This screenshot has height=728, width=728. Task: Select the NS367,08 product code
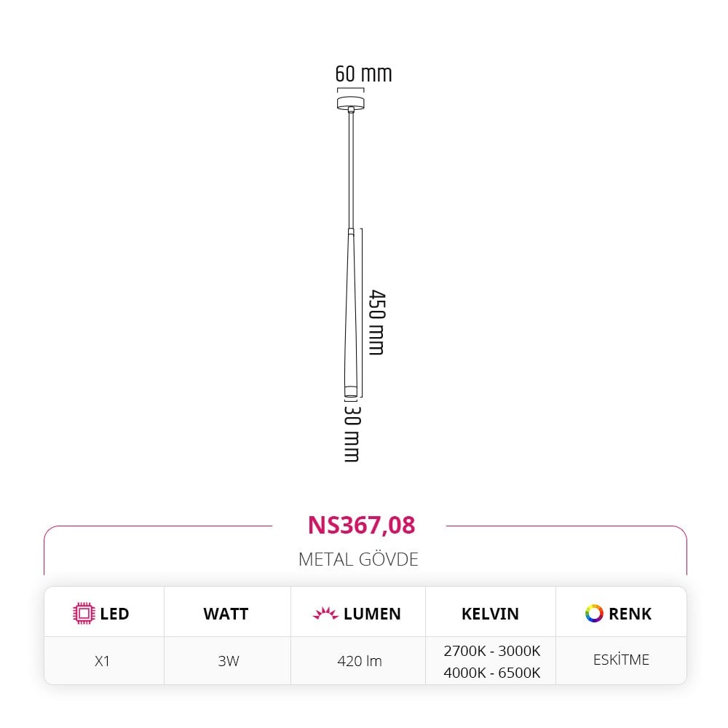coord(362,525)
